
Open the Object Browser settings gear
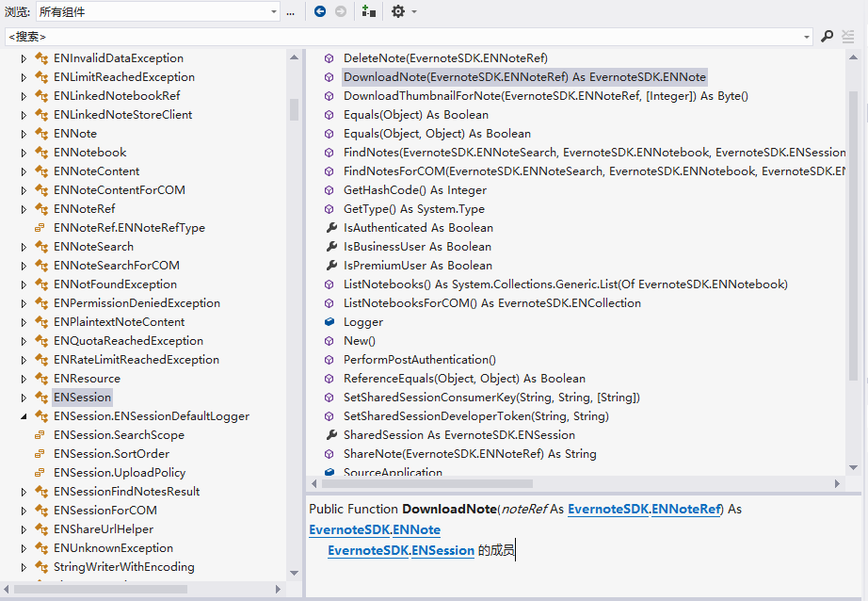point(398,11)
